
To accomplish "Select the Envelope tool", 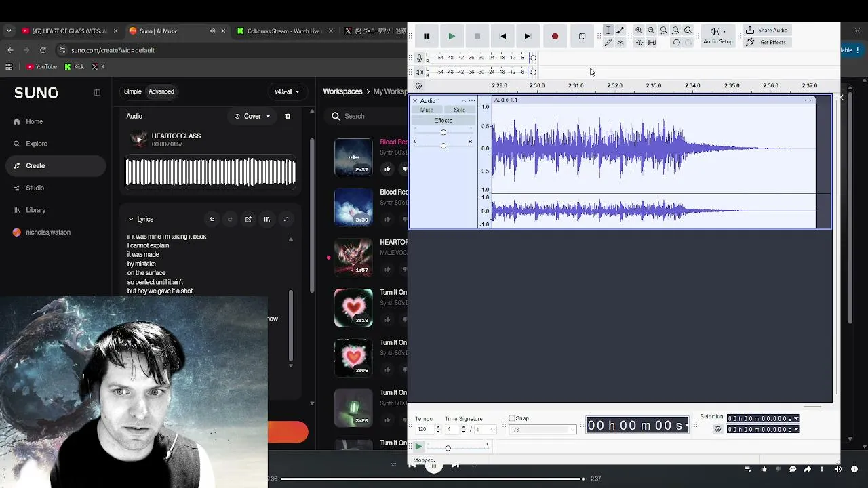I will click(x=620, y=30).
